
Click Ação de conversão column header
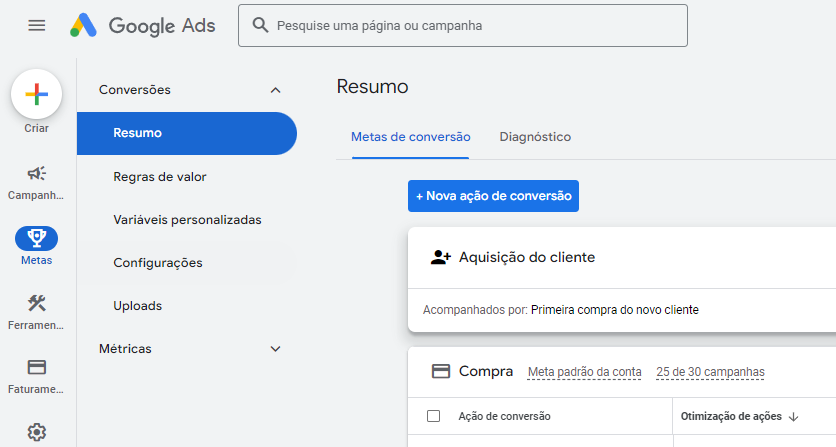tap(504, 416)
